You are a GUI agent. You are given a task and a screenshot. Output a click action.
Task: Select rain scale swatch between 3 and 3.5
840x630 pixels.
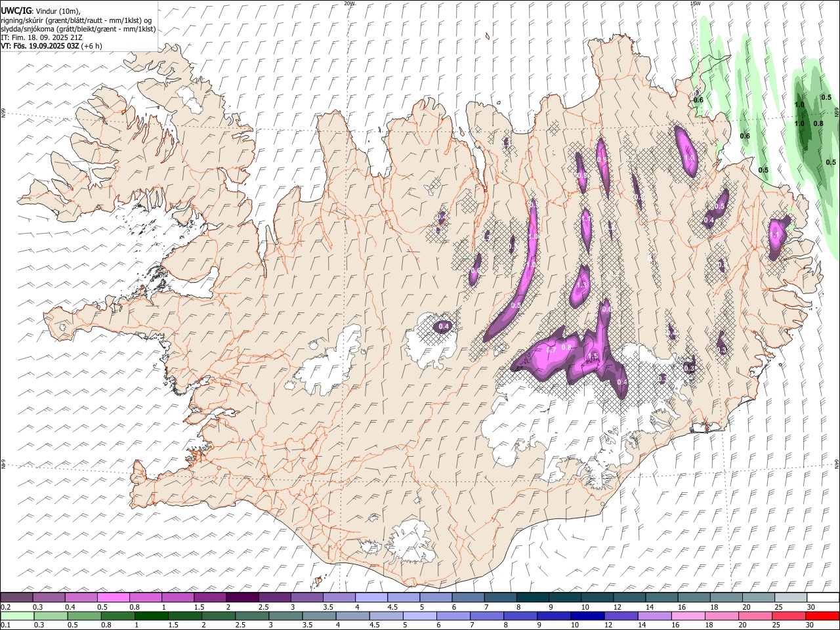[x=285, y=616]
